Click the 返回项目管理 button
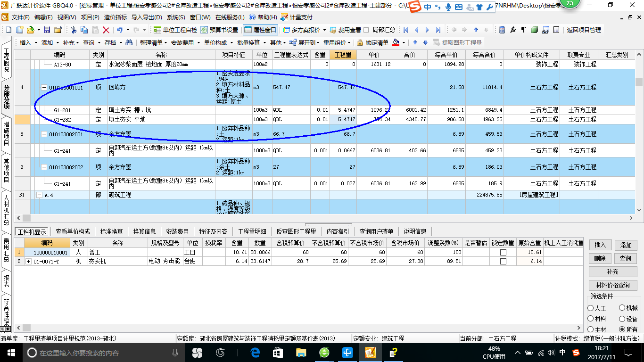Image resolution: width=644 pixels, height=362 pixels. tap(584, 30)
